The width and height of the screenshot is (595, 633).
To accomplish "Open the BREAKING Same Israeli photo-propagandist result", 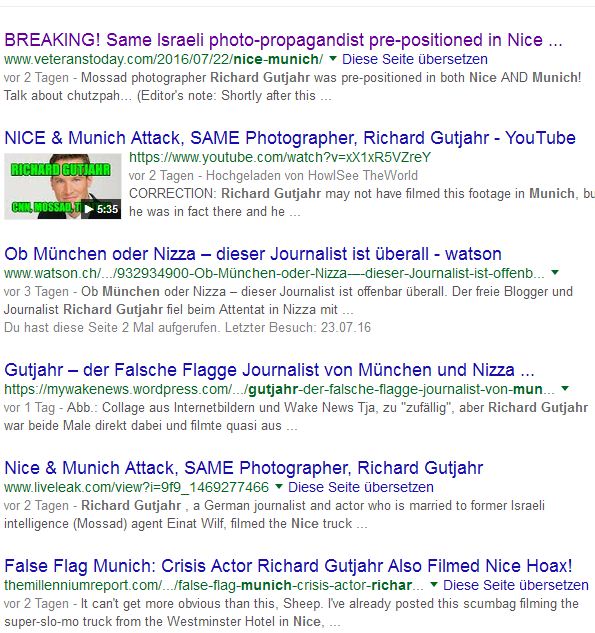I will point(283,40).
